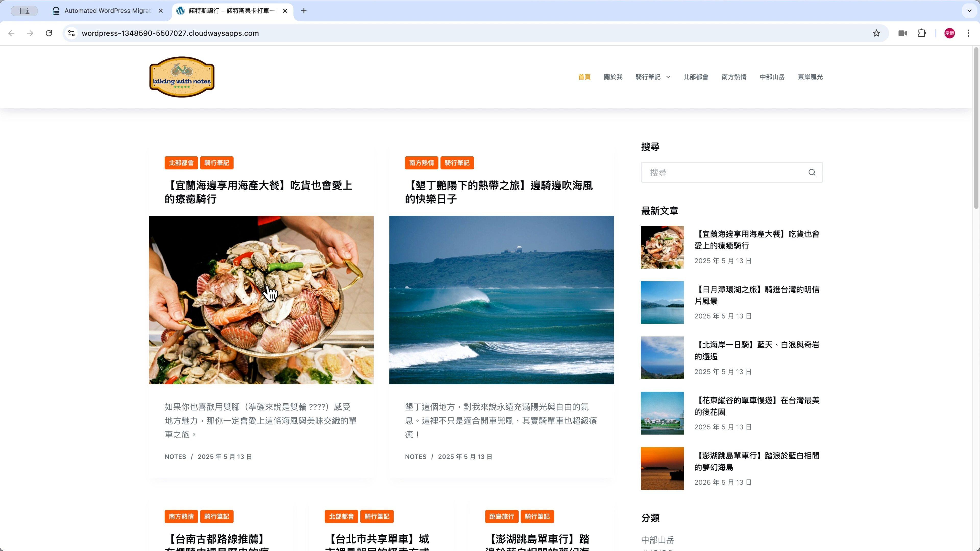Select 東岸風光 in navigation menu
Image resolution: width=980 pixels, height=551 pixels.
810,77
